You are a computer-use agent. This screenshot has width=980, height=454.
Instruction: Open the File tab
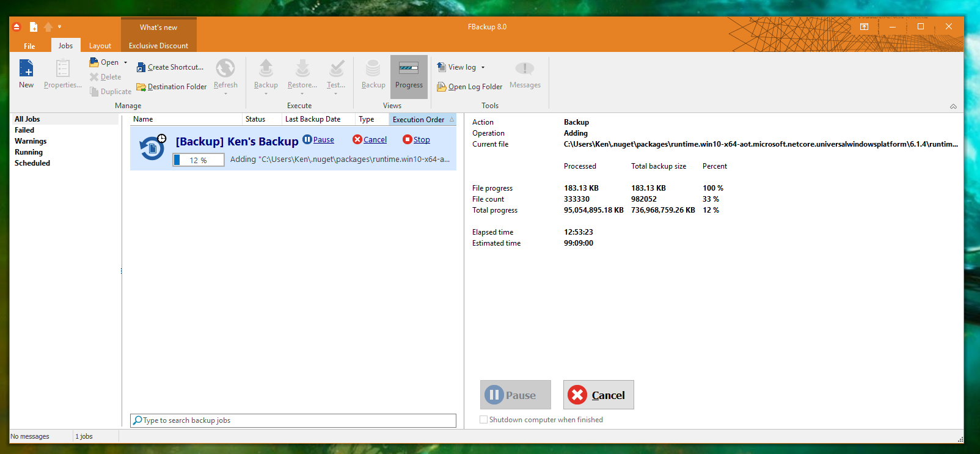[x=29, y=46]
